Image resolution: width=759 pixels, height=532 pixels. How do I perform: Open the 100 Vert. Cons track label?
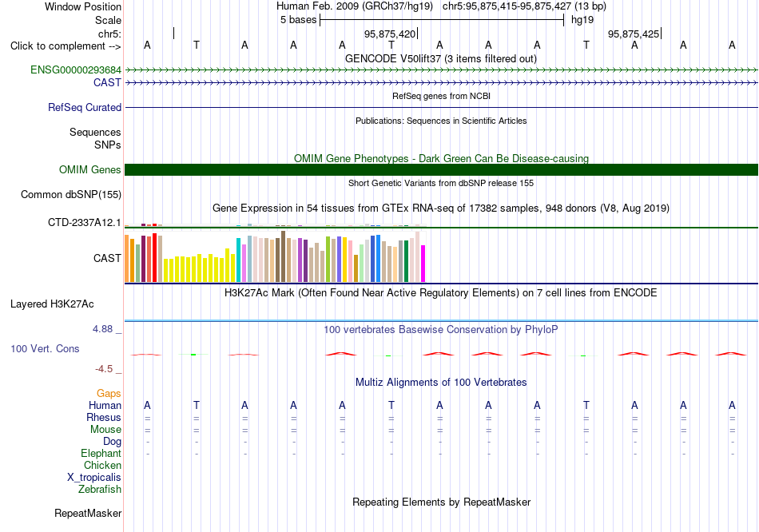tap(45, 349)
